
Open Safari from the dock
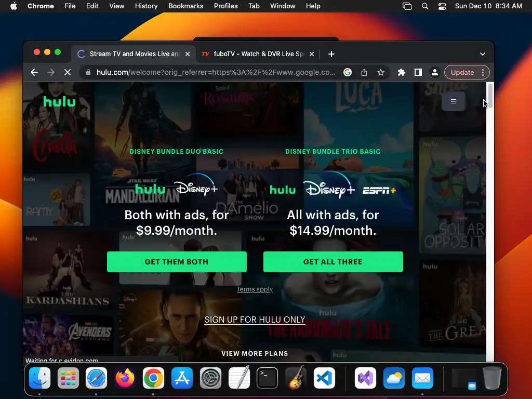click(96, 378)
